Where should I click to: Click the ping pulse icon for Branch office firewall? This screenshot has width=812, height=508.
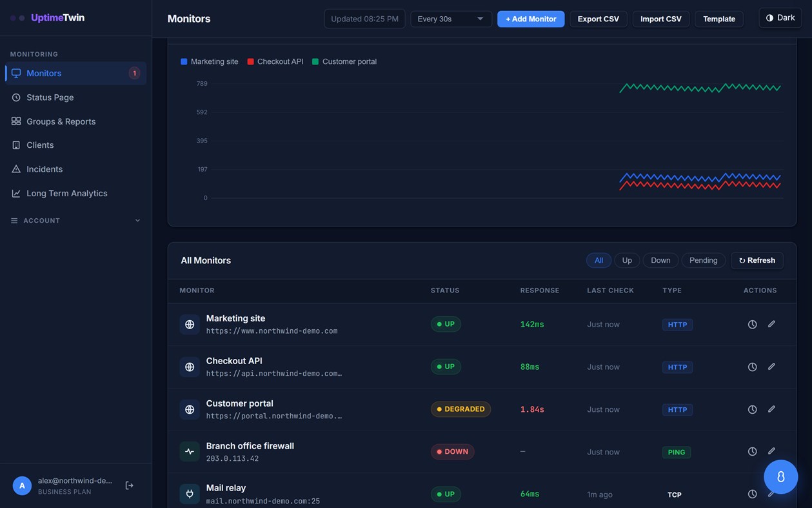(190, 452)
